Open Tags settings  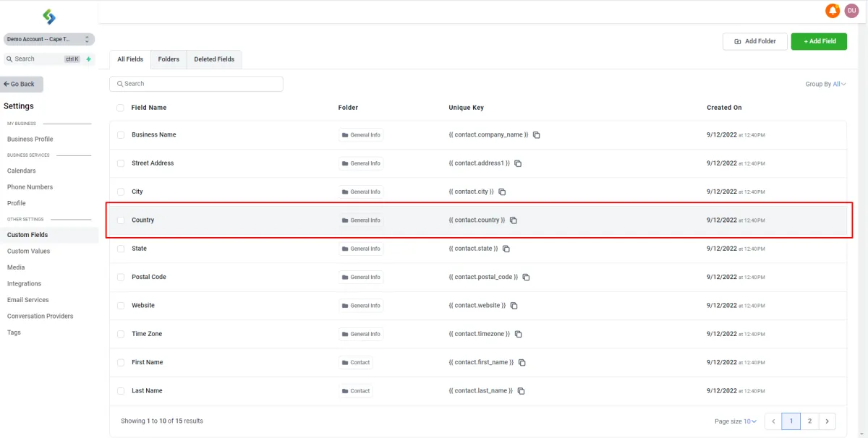point(14,332)
